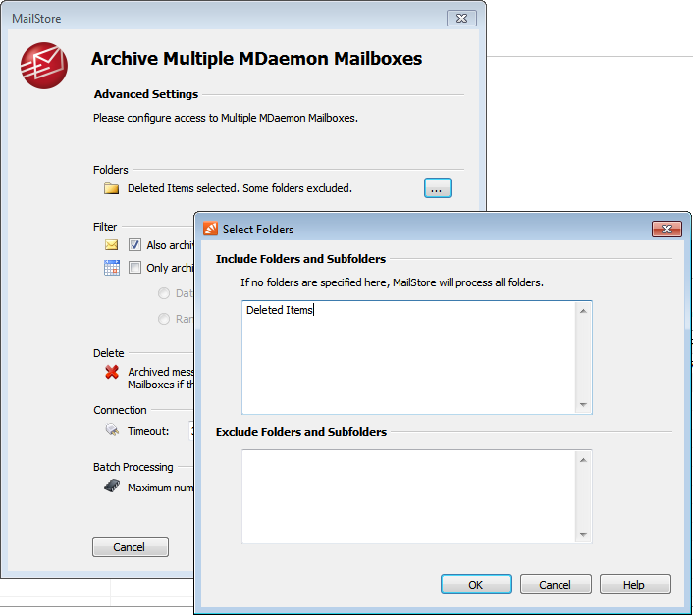
Task: Click the MailStore red envelope logo
Action: [x=44, y=66]
